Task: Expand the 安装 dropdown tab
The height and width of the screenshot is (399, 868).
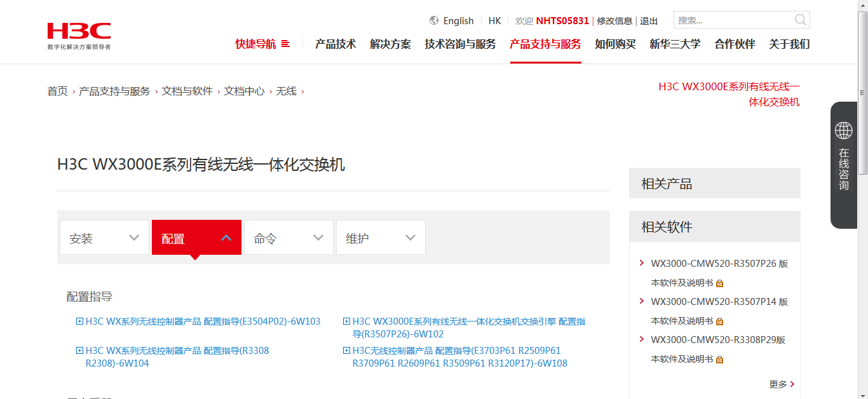Action: (x=104, y=238)
